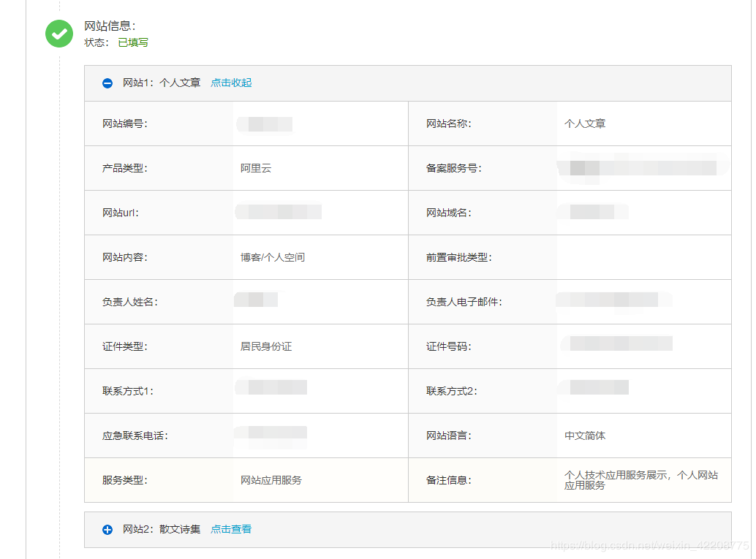
Task: Collapse 网站1 using the 点击收起 link
Action: [x=230, y=83]
